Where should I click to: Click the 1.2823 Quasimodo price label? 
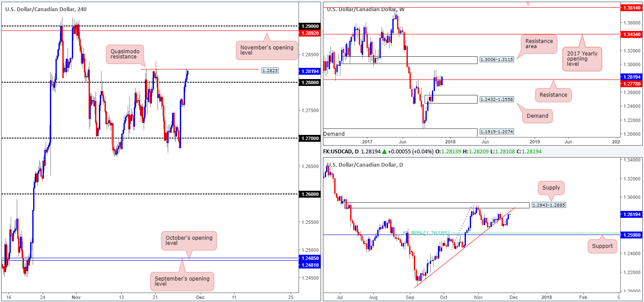270,70
